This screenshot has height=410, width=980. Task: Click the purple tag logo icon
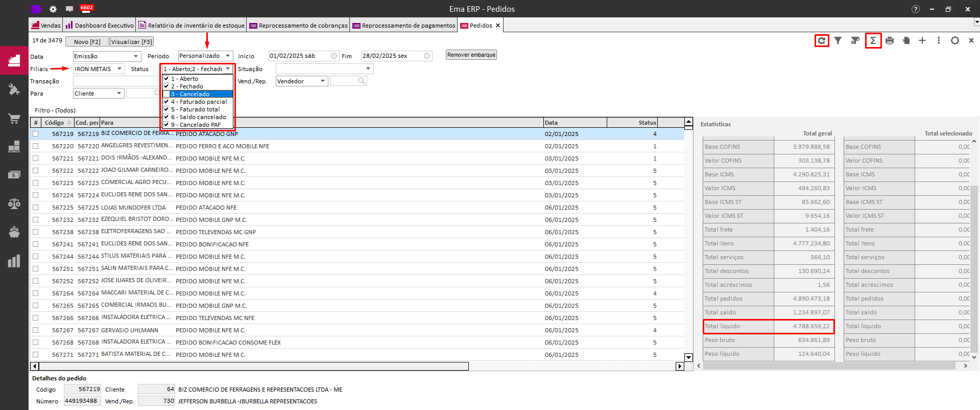click(x=36, y=9)
